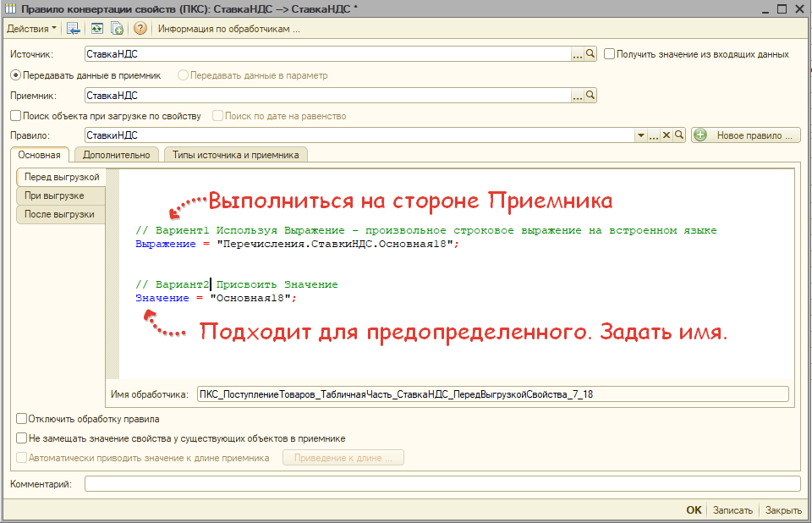The height and width of the screenshot is (523, 812).
Task: Click the Источник input field
Action: click(x=327, y=54)
